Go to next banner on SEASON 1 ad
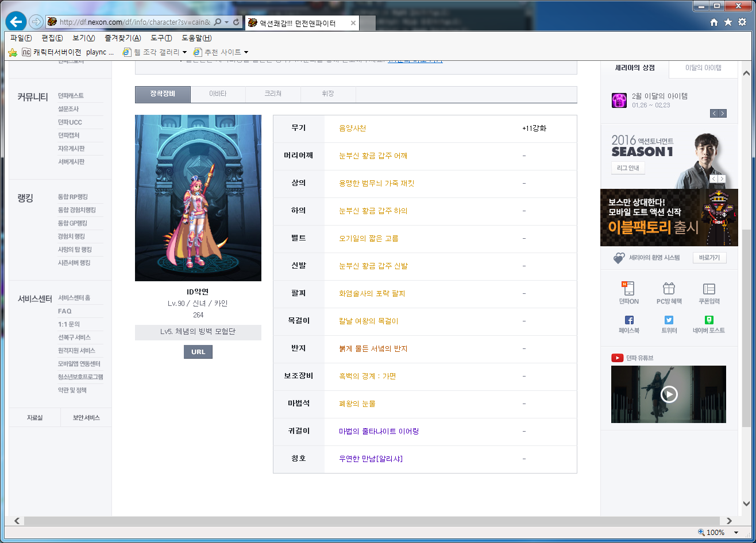 [x=722, y=179]
